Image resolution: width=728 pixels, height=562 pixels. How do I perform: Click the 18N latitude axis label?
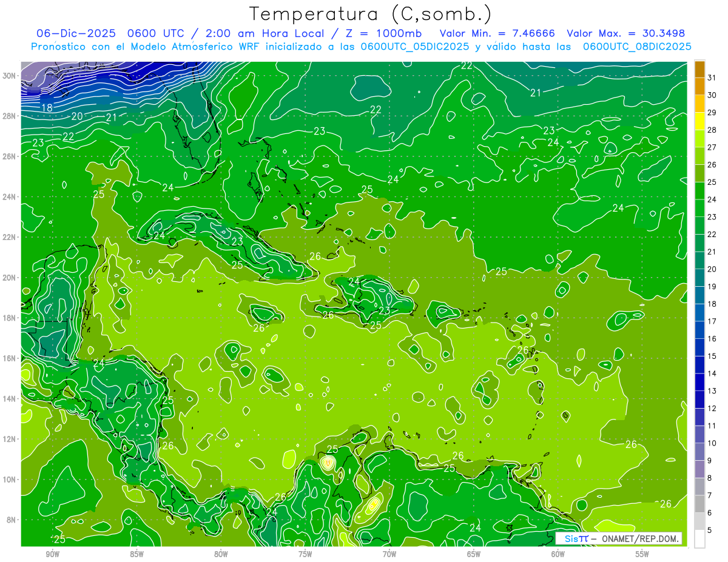pyautogui.click(x=10, y=318)
